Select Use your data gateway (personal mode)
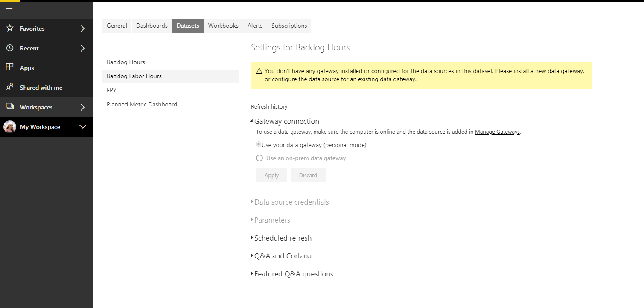 point(259,144)
